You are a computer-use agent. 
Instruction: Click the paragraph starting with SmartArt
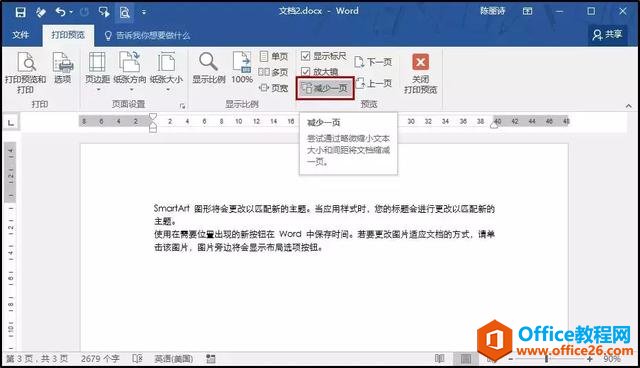pyautogui.click(x=324, y=215)
